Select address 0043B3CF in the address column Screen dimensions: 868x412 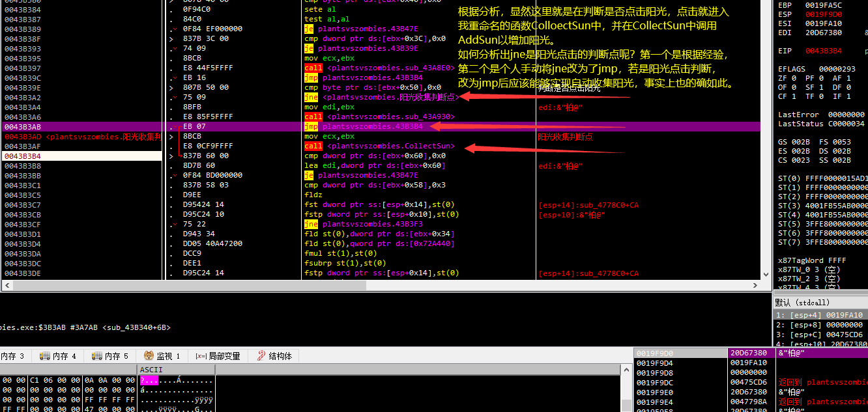click(x=23, y=225)
